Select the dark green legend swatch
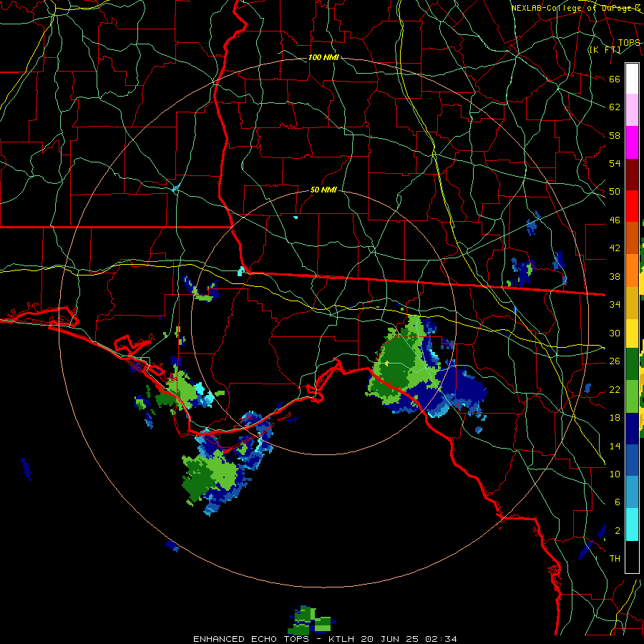644x644 pixels. [x=632, y=364]
